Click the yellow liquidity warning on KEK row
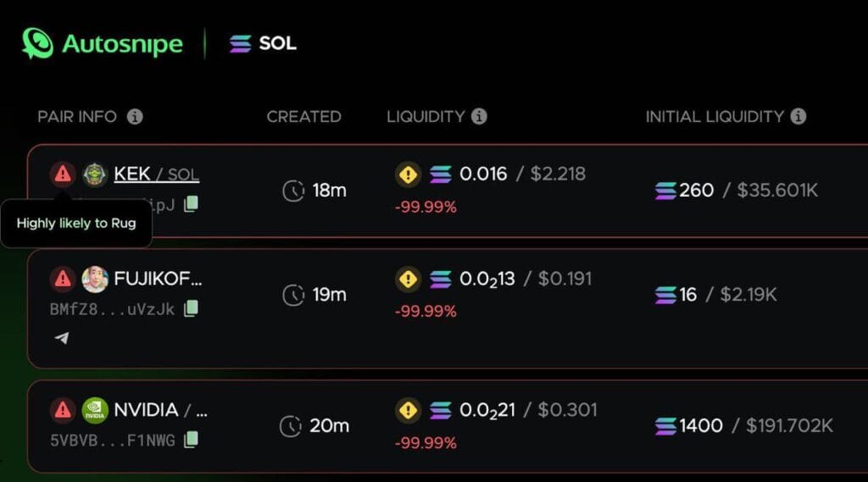 (x=408, y=175)
